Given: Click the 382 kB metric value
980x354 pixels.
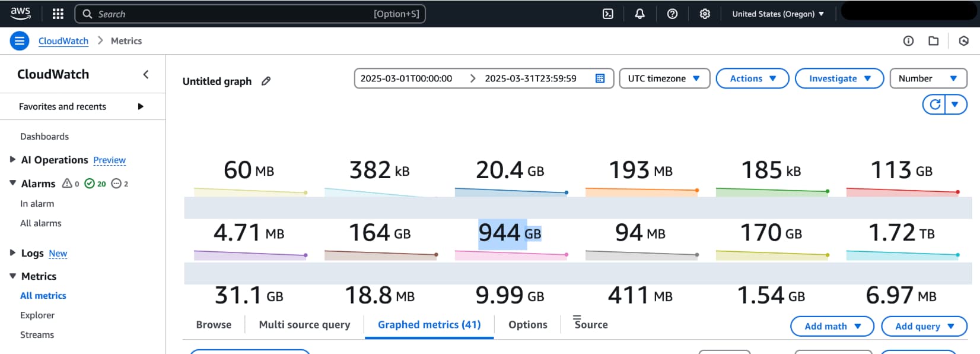Looking at the screenshot, I should 379,170.
